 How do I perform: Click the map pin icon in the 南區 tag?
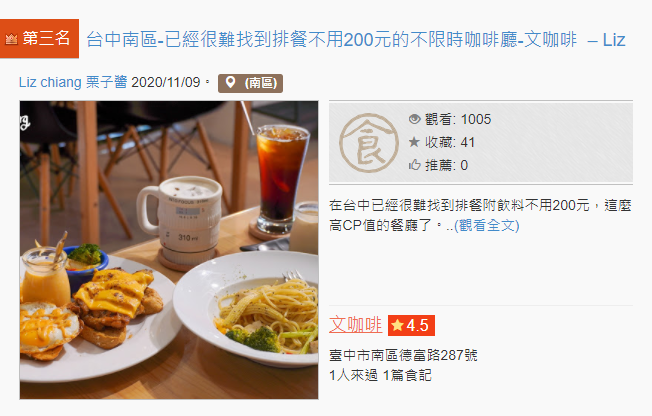point(230,82)
